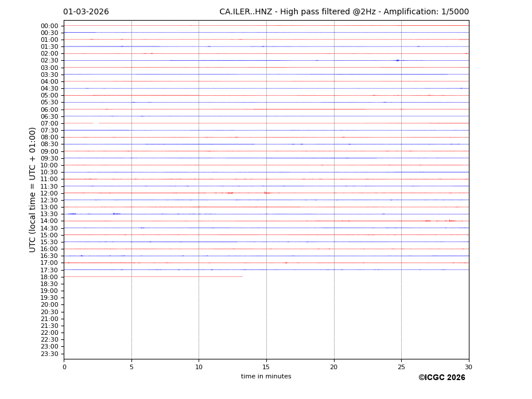532x399 pixels.
Task: Select the 23:30 row label
Action: [49, 354]
